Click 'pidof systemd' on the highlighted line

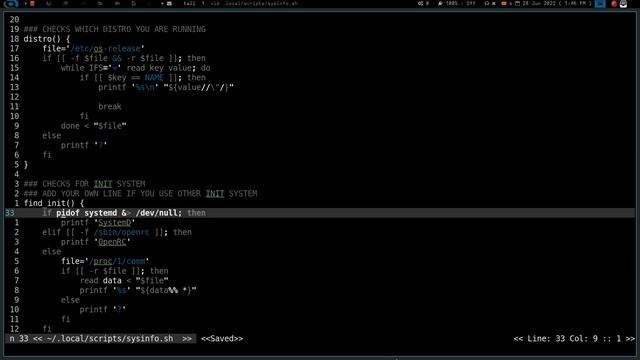(87, 213)
